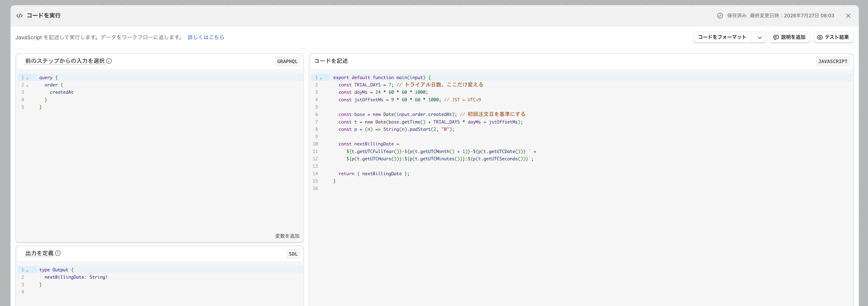Click the getUTCFullYear template line
Viewport: 868px width, 306px height.
tap(440, 151)
